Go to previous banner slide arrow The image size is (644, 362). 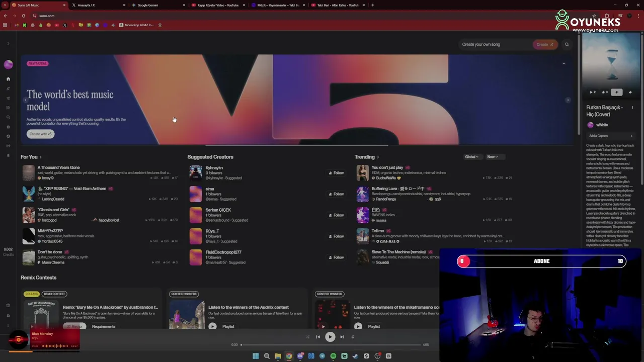(x=25, y=100)
